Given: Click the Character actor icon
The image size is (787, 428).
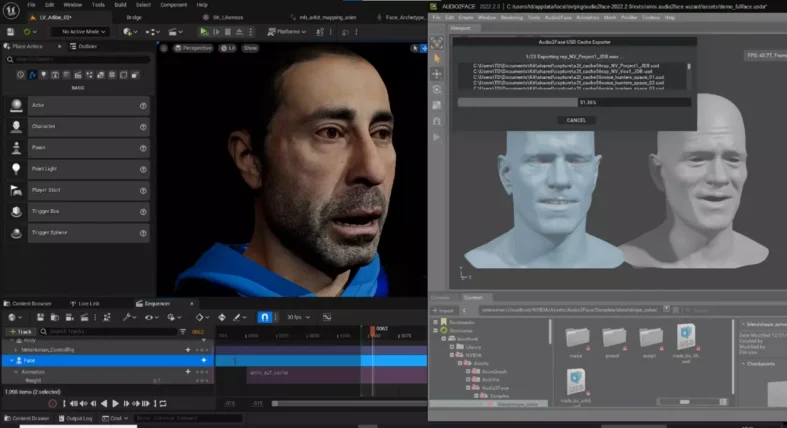Looking at the screenshot, I should click(17, 126).
